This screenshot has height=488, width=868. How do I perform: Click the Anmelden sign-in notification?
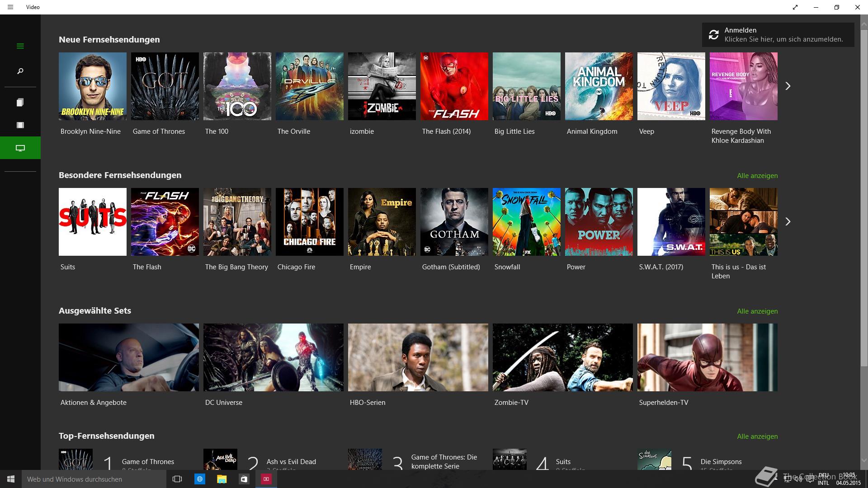point(778,35)
